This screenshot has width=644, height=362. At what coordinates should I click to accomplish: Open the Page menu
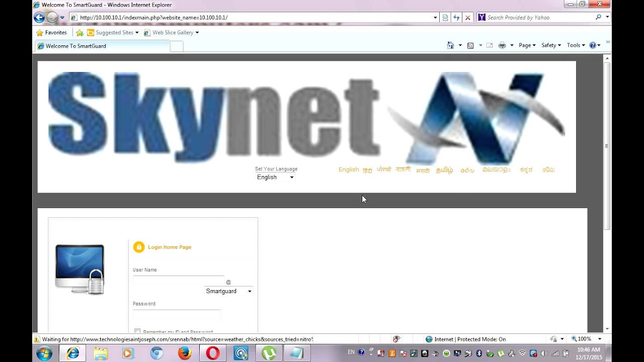(x=527, y=45)
